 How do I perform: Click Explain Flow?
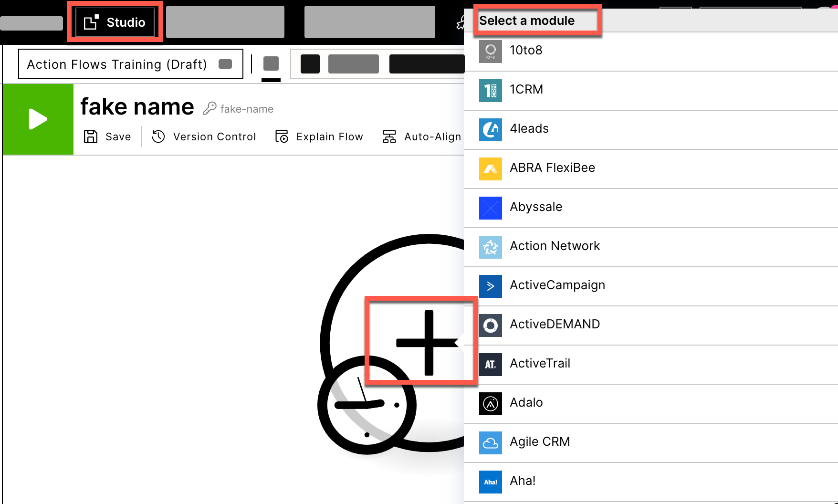point(319,136)
